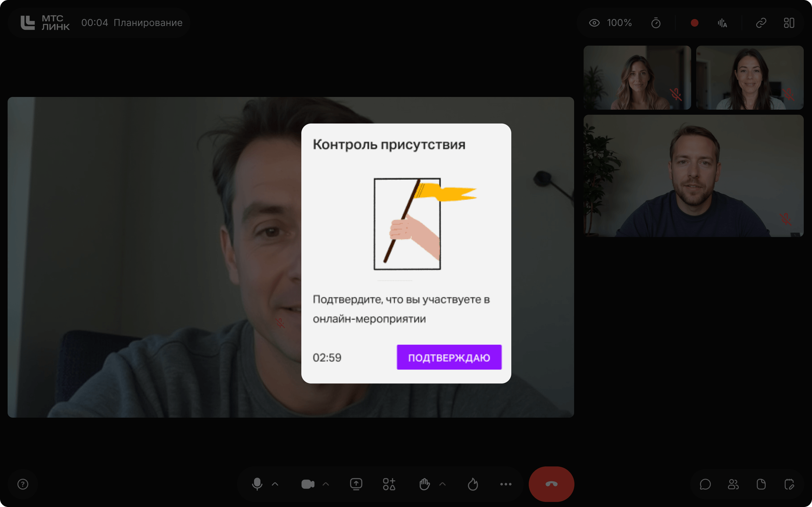Open the files panel icon
This screenshot has width=812, height=507.
[761, 484]
